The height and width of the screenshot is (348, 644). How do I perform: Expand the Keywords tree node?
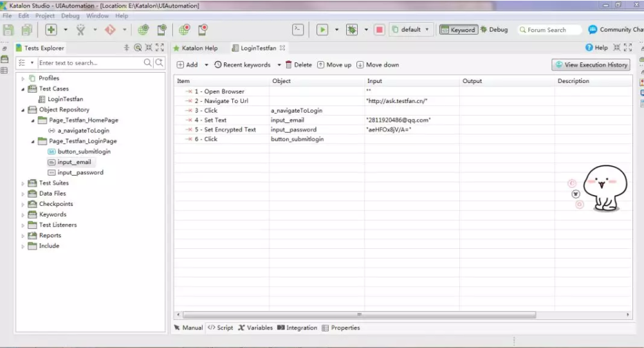point(23,214)
